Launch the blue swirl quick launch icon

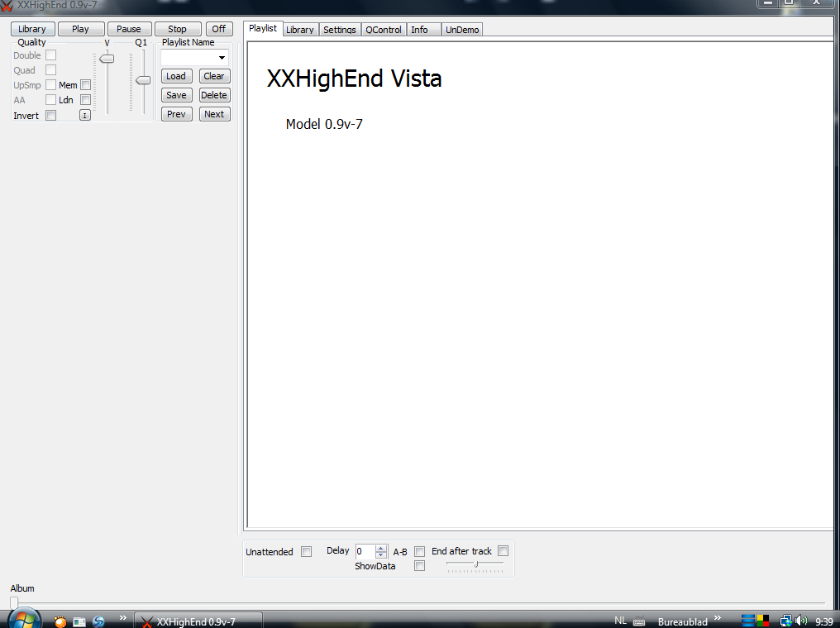tap(98, 621)
